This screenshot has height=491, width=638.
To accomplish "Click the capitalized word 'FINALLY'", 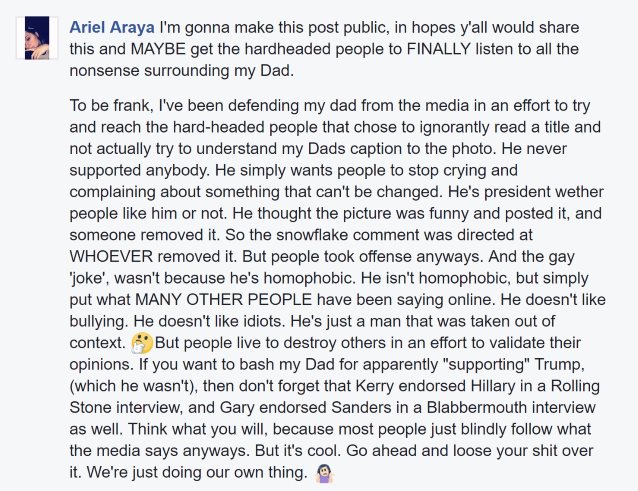I will (x=438, y=49).
